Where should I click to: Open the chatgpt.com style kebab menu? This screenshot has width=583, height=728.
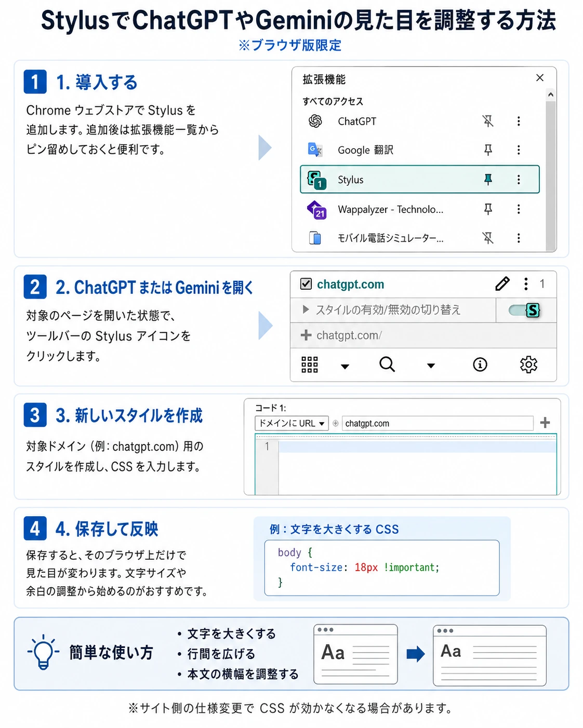526,284
